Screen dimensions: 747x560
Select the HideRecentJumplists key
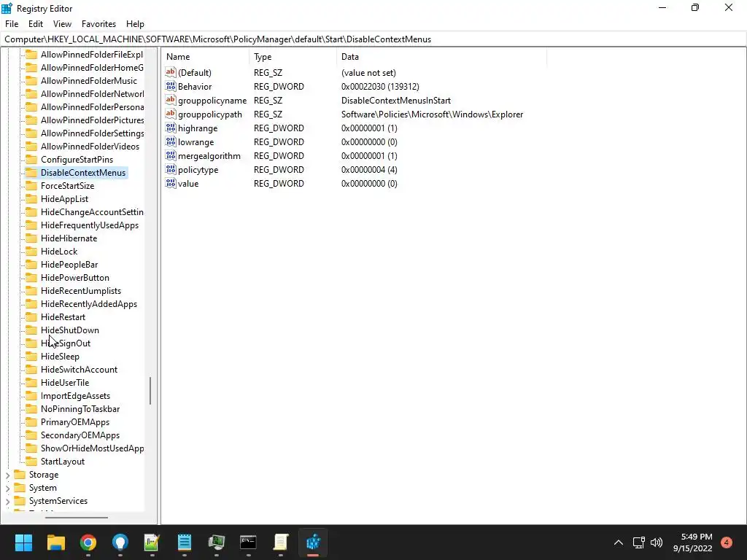pyautogui.click(x=80, y=290)
